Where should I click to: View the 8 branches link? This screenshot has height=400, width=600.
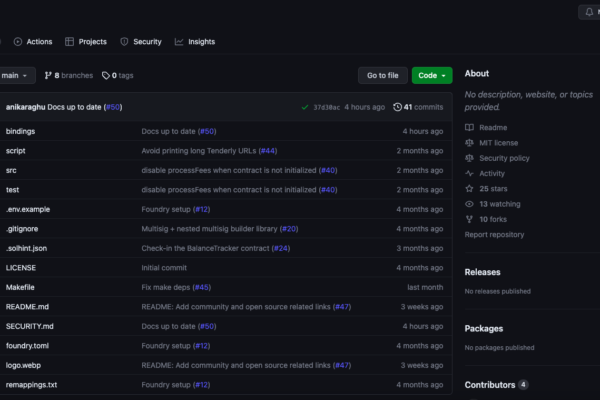(68, 75)
